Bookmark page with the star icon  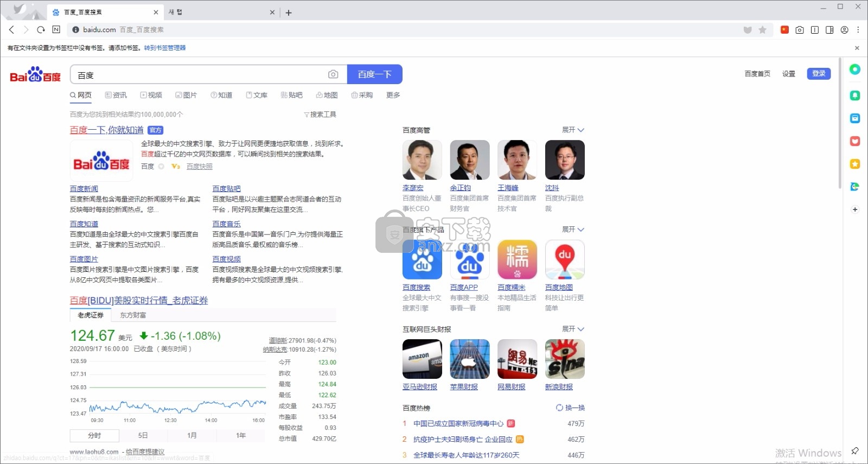762,30
